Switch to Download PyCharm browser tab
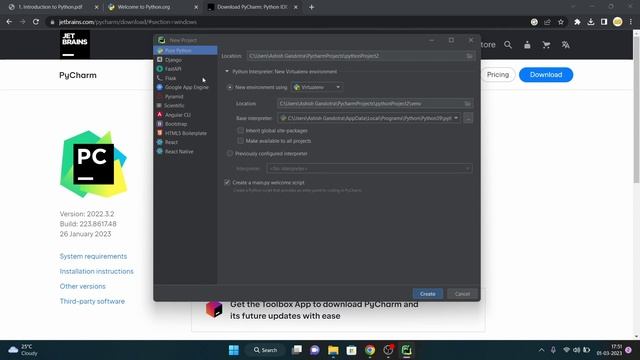Image resolution: width=640 pixels, height=360 pixels. tap(252, 7)
